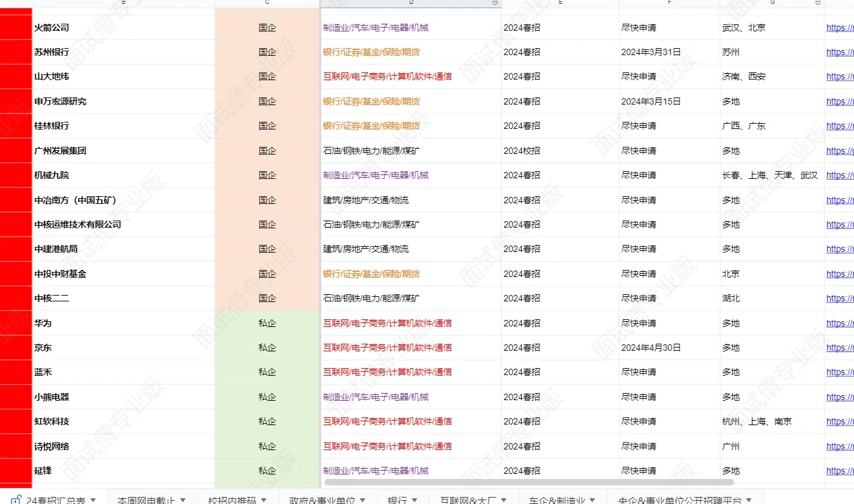Select the location cell 武汉、北京
Screen dimensions: 854x504
772,28
